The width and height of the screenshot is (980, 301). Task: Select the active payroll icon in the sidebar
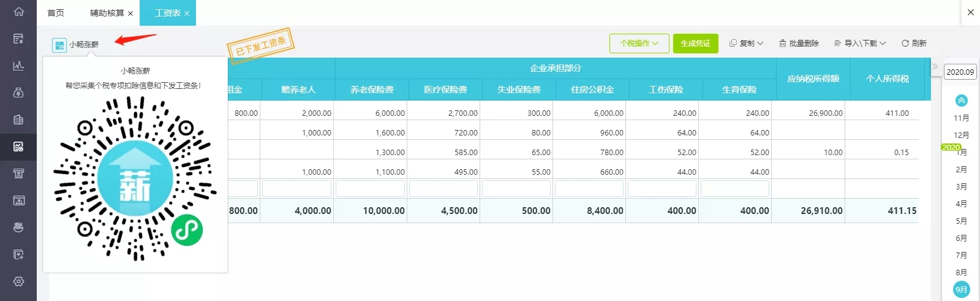[x=18, y=147]
